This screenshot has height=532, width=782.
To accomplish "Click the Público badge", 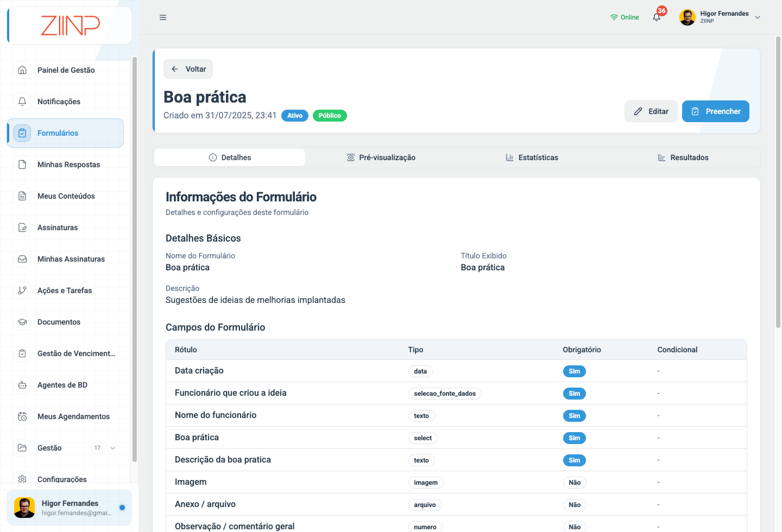I will (x=330, y=116).
